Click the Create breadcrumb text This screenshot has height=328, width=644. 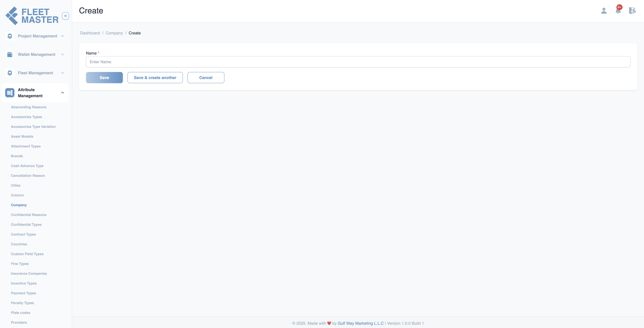click(x=135, y=33)
